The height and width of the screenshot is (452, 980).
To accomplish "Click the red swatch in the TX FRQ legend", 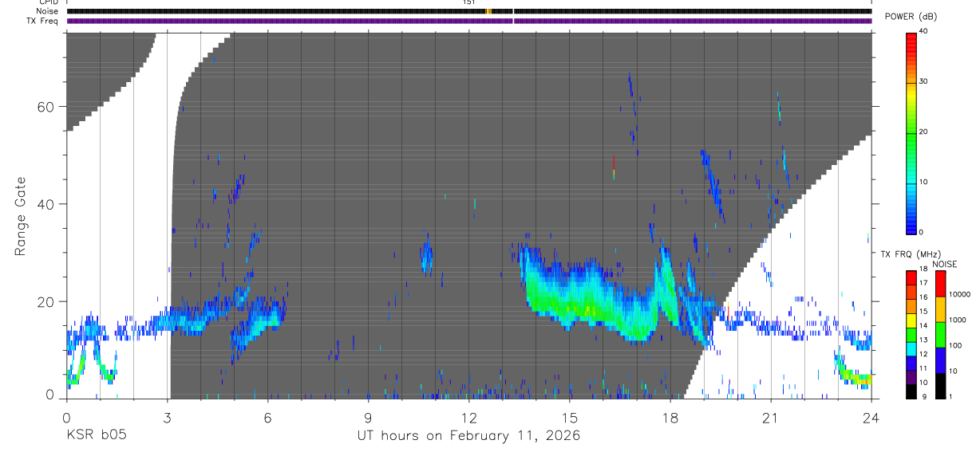I will coord(911,276).
